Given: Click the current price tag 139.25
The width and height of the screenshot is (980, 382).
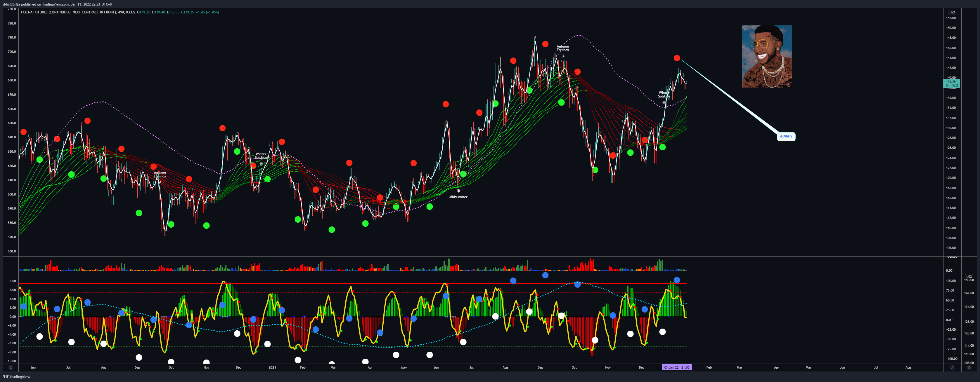Looking at the screenshot, I should click(x=952, y=83).
